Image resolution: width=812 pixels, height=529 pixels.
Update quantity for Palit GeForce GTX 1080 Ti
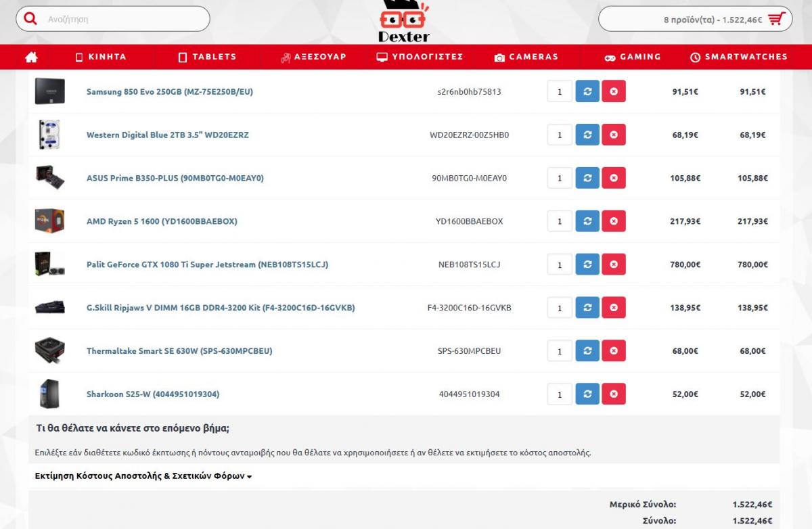point(587,264)
